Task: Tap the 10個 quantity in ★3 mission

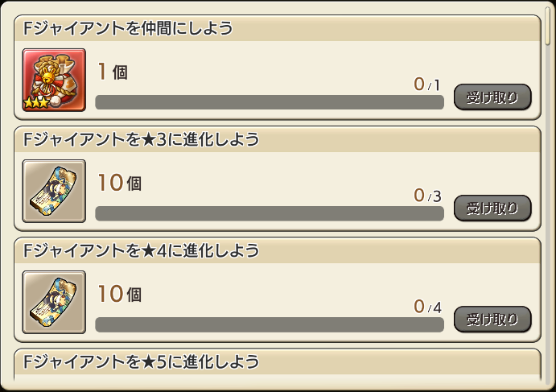Action: 120,183
